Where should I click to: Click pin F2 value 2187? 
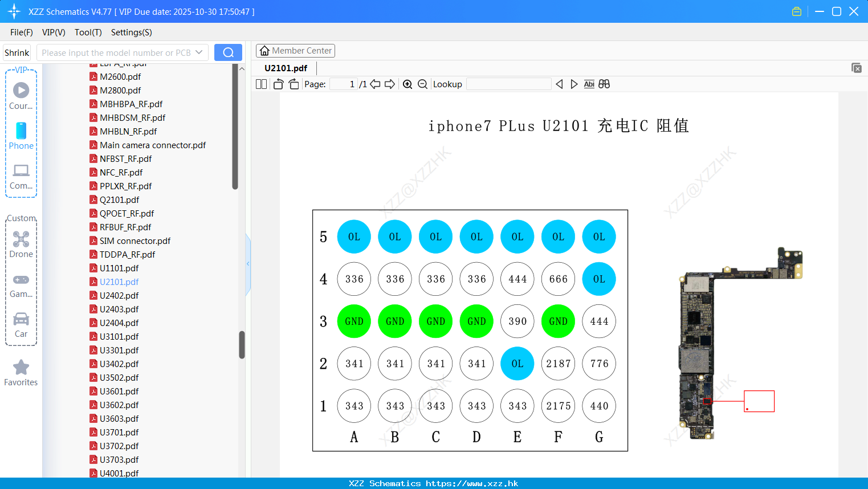tap(558, 364)
